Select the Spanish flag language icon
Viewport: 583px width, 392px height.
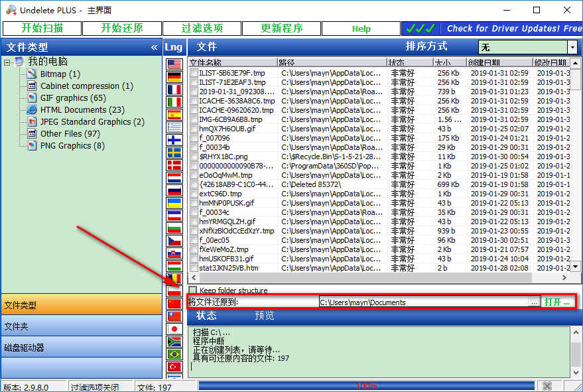(174, 115)
